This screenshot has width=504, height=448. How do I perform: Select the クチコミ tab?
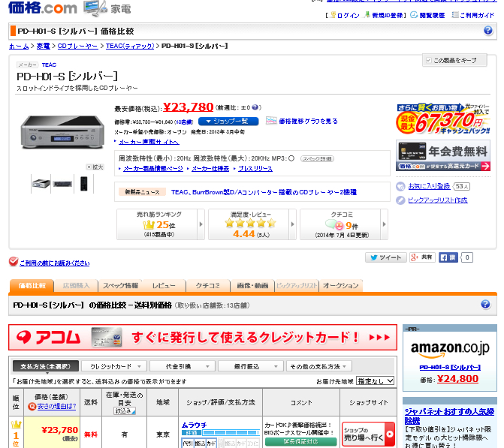click(208, 286)
